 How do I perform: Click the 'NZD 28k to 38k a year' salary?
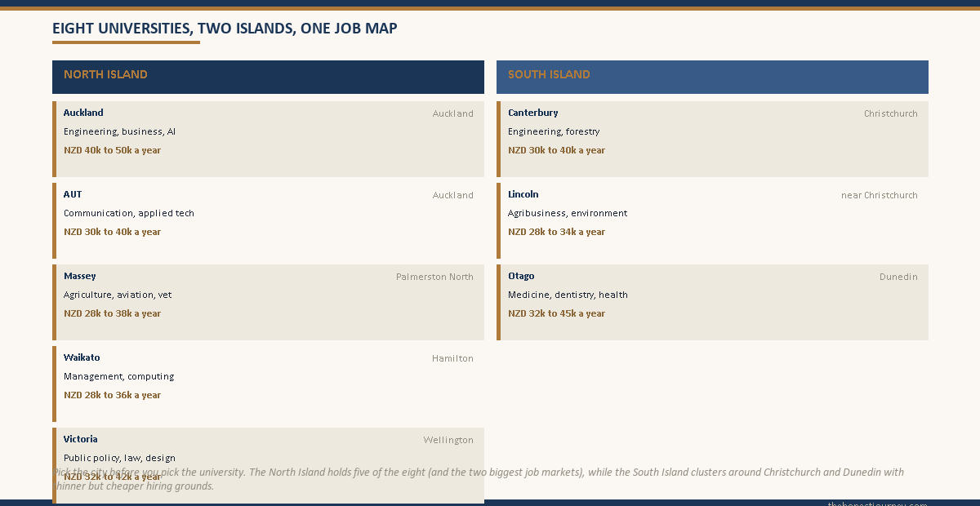pyautogui.click(x=113, y=313)
